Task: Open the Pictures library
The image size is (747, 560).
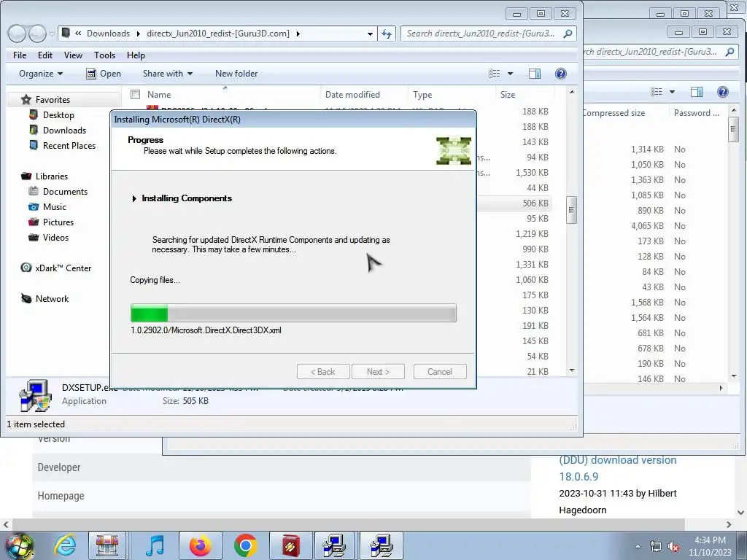Action: (x=58, y=222)
